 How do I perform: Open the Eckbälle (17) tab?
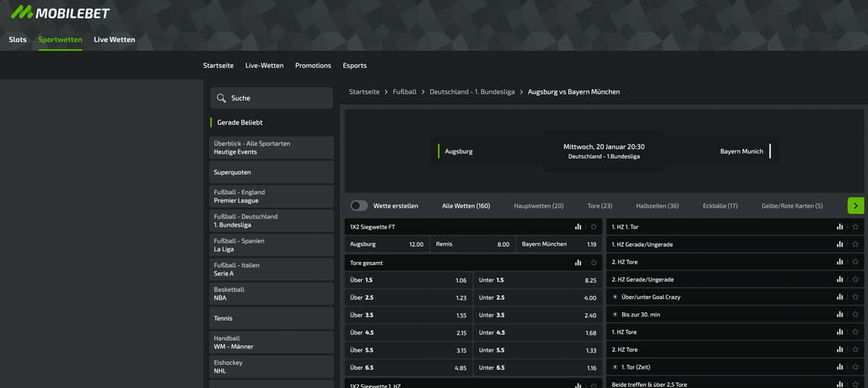pos(720,206)
